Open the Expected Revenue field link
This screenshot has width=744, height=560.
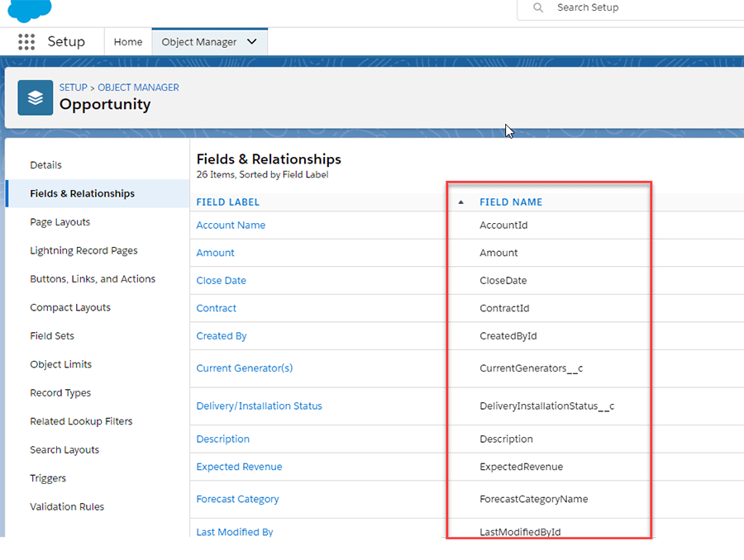[x=239, y=467]
